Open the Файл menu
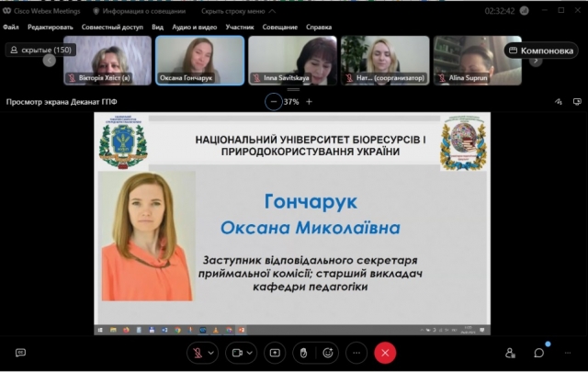This screenshot has height=372, width=588. (x=11, y=27)
